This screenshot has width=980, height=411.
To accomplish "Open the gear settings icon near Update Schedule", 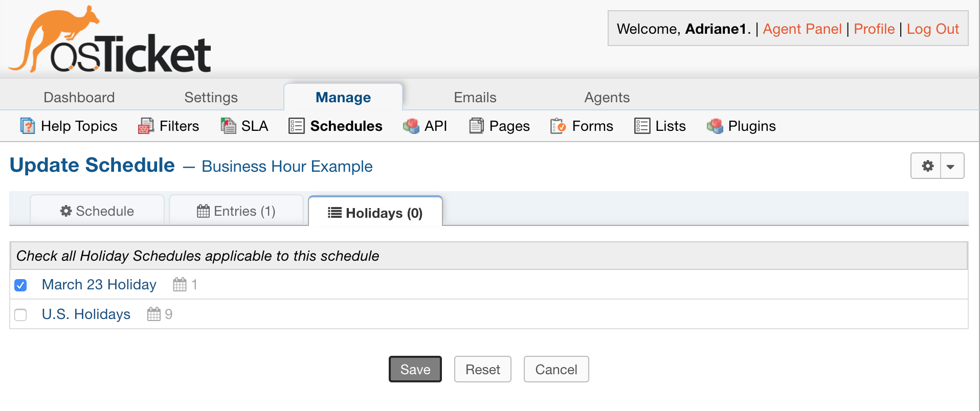I will [927, 166].
